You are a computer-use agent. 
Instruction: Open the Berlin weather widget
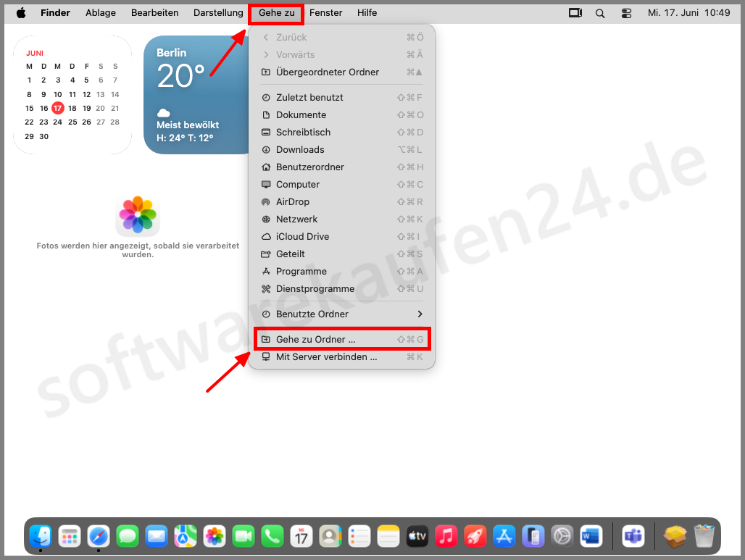point(196,95)
